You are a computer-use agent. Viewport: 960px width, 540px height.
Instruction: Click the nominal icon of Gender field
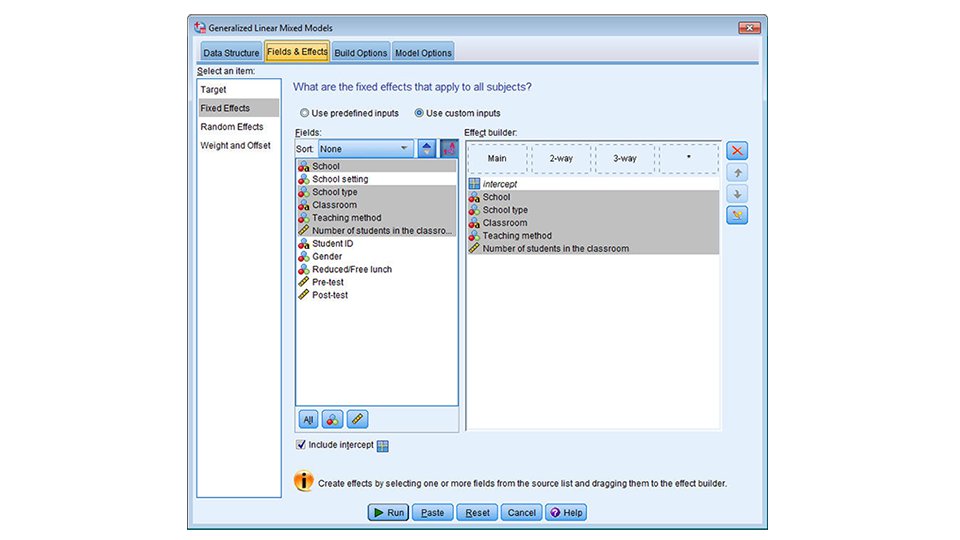click(304, 257)
